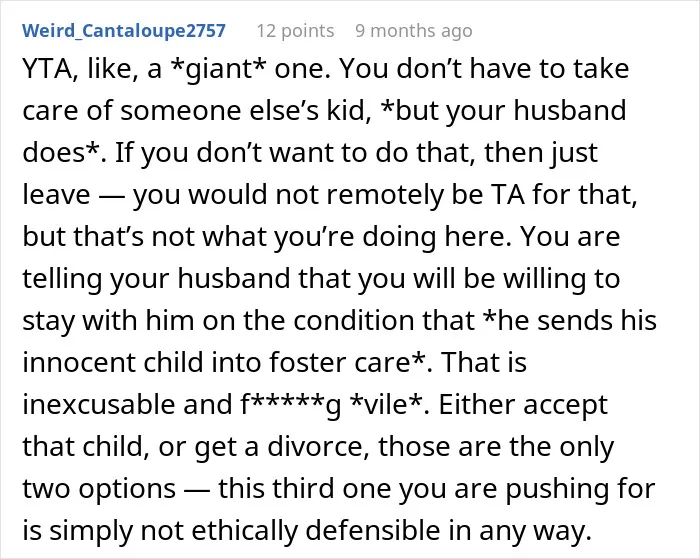
Task: Click the phrase *he sends his
Action: click(571, 320)
